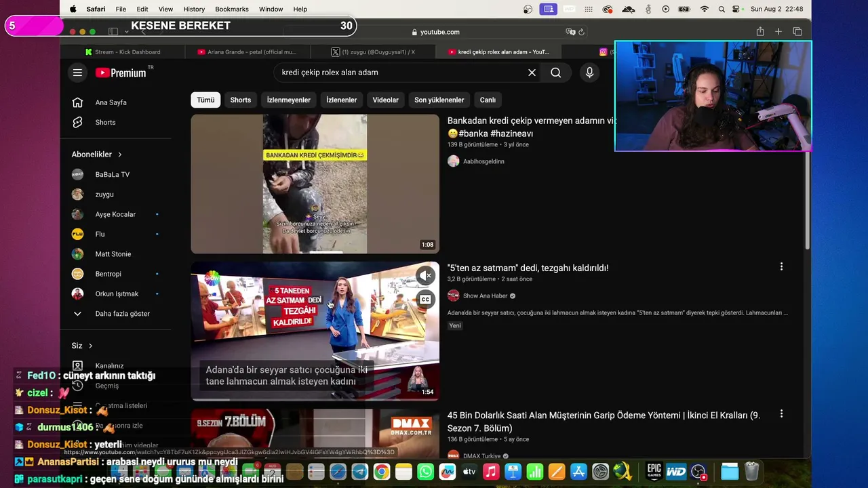Run search with the magnifier button
Screen dimensions: 868x488
tap(556, 73)
